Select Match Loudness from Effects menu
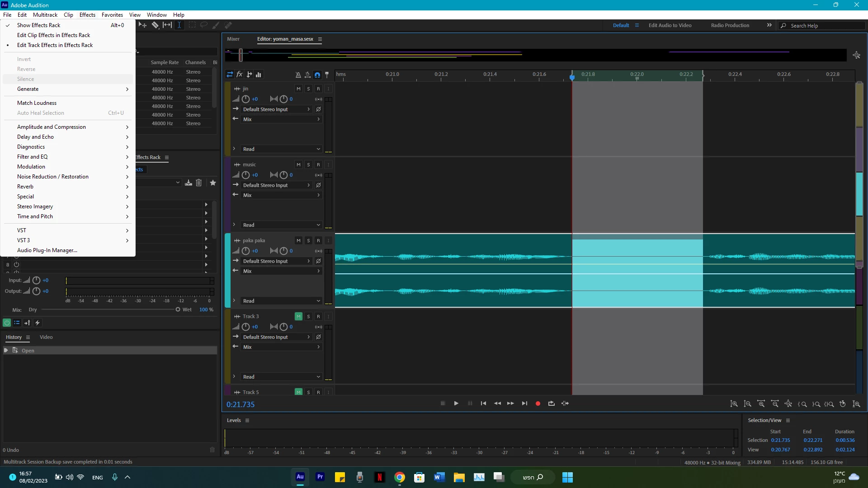 point(37,103)
